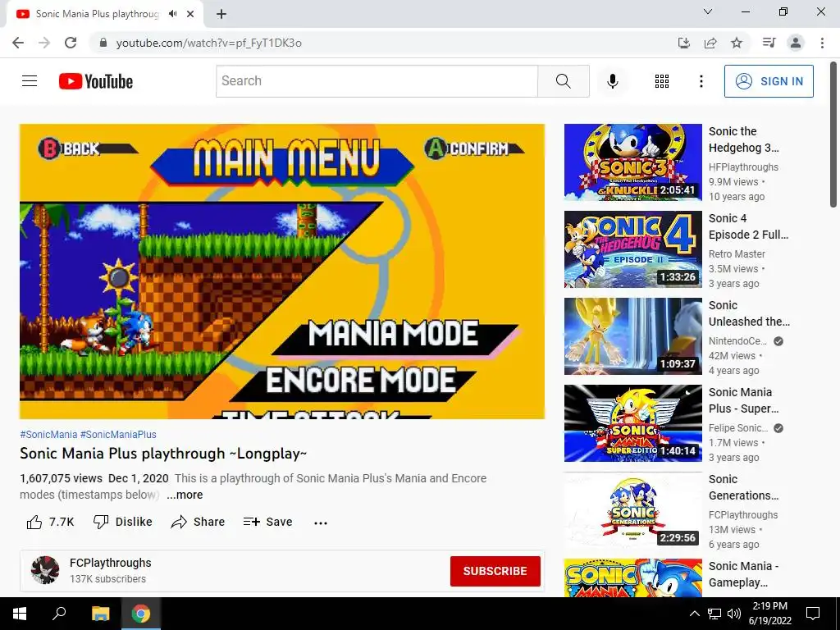Screen dimensions: 840x630
Task: Open the #SonicMania hashtag
Action: 48,435
